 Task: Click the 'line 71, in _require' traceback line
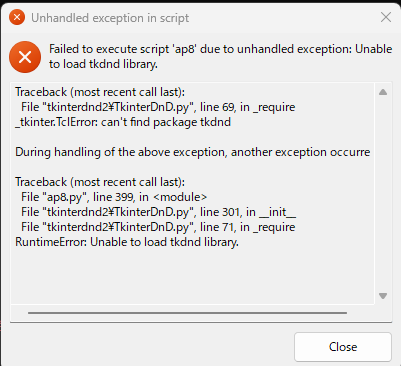(158, 227)
